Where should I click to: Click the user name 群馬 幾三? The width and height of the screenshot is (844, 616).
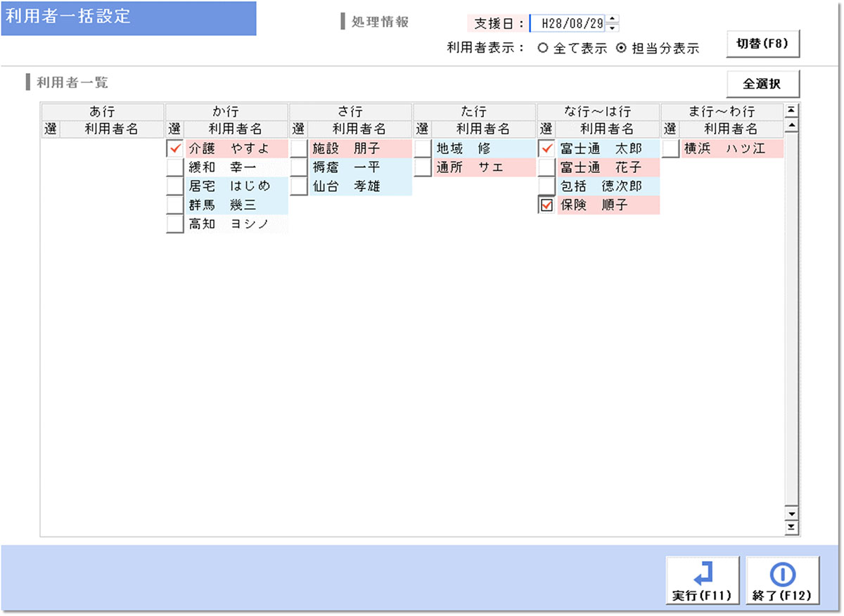click(222, 205)
